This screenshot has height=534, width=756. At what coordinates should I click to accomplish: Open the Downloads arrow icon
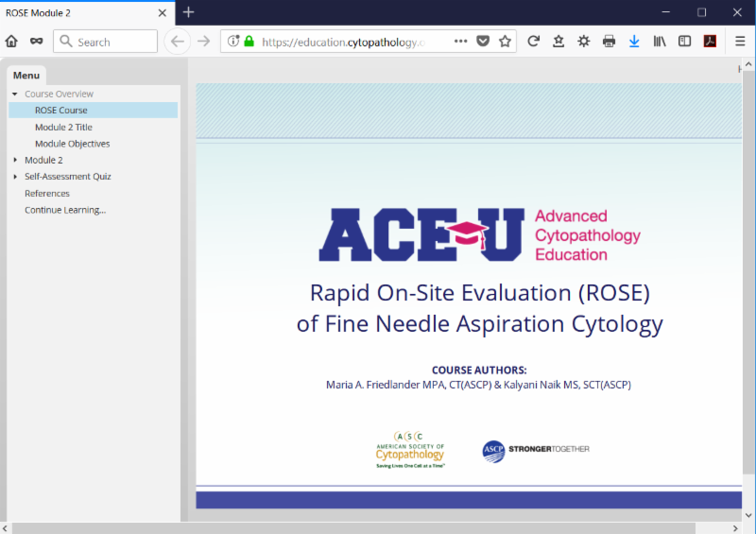tap(634, 42)
